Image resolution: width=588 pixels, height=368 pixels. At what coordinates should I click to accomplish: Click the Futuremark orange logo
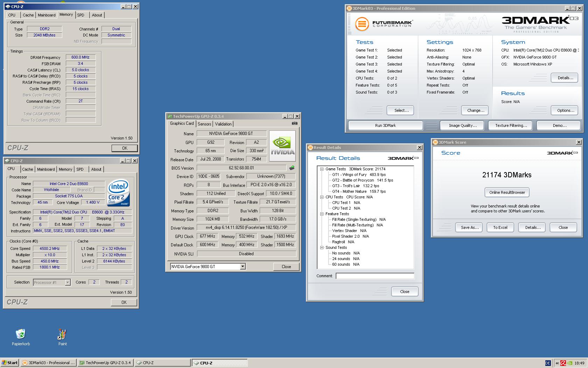point(362,24)
